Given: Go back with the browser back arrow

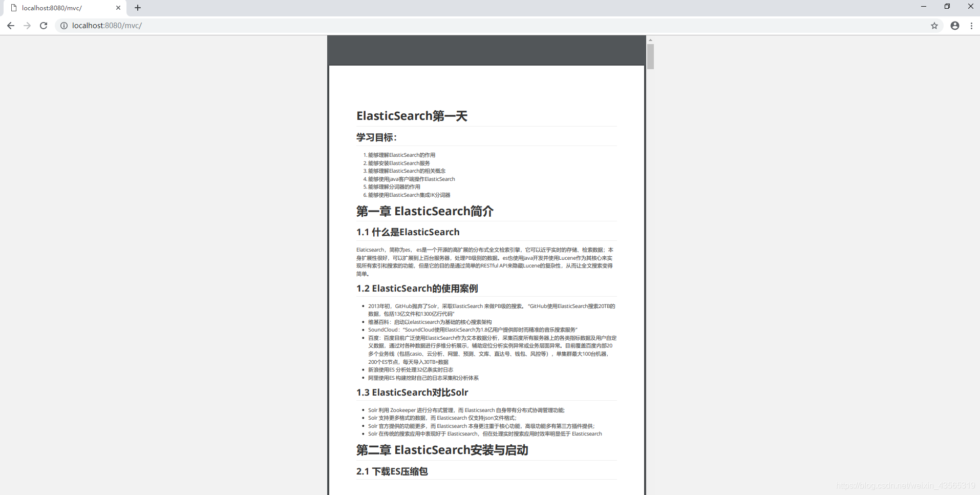Looking at the screenshot, I should tap(11, 26).
